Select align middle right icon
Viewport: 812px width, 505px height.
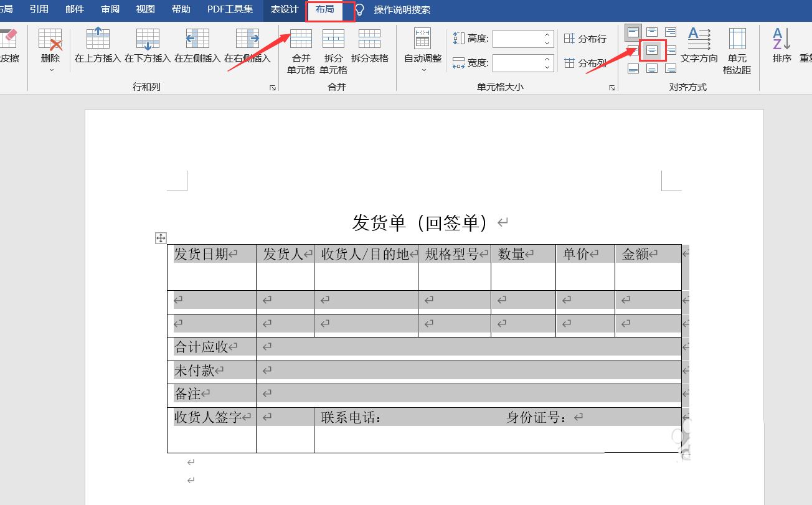coord(671,50)
